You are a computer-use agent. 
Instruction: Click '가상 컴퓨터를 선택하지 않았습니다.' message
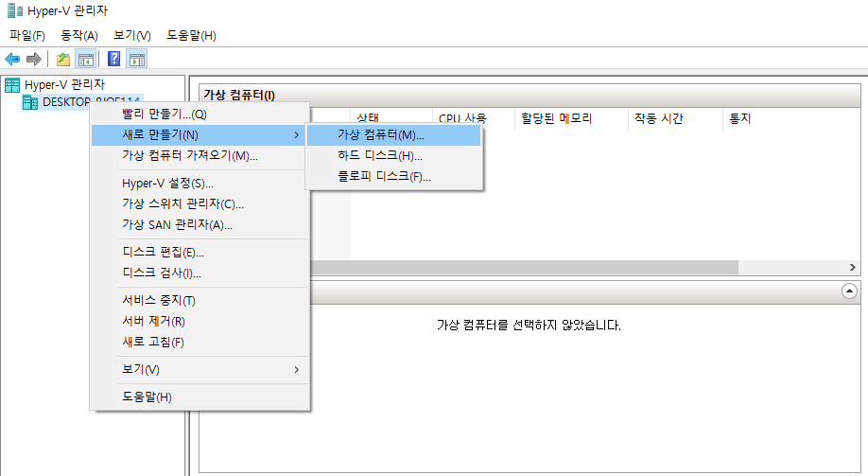coord(529,326)
